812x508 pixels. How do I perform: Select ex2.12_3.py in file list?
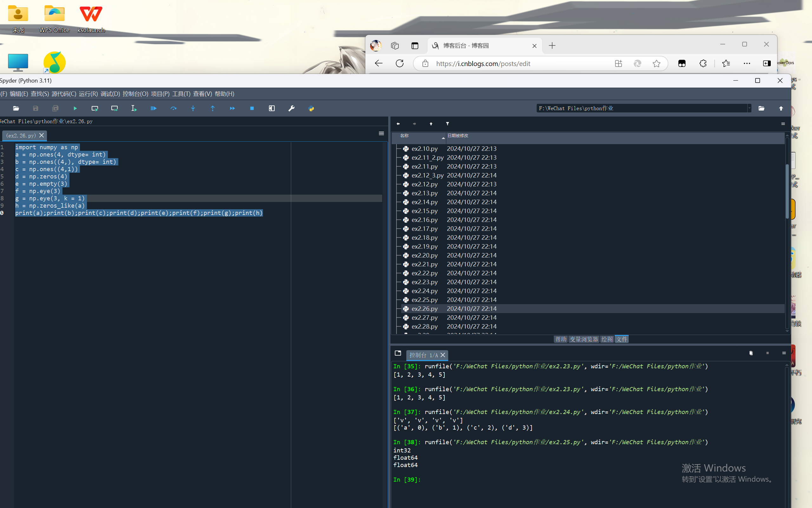point(427,175)
